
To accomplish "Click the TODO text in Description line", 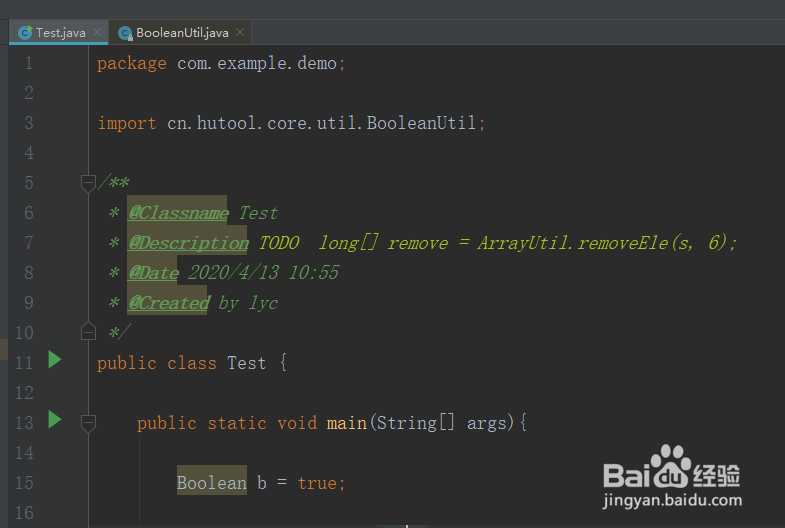I will point(279,243).
